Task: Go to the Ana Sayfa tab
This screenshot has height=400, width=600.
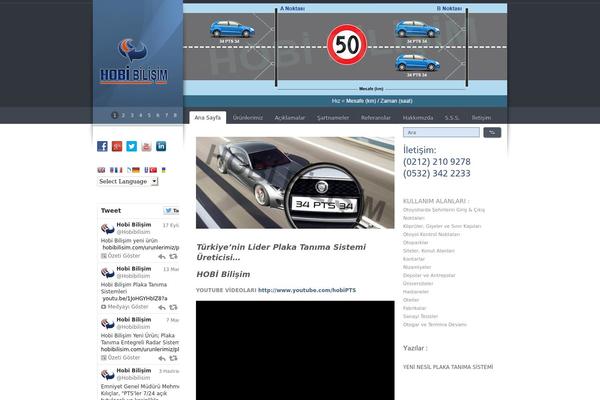Action: (x=207, y=118)
